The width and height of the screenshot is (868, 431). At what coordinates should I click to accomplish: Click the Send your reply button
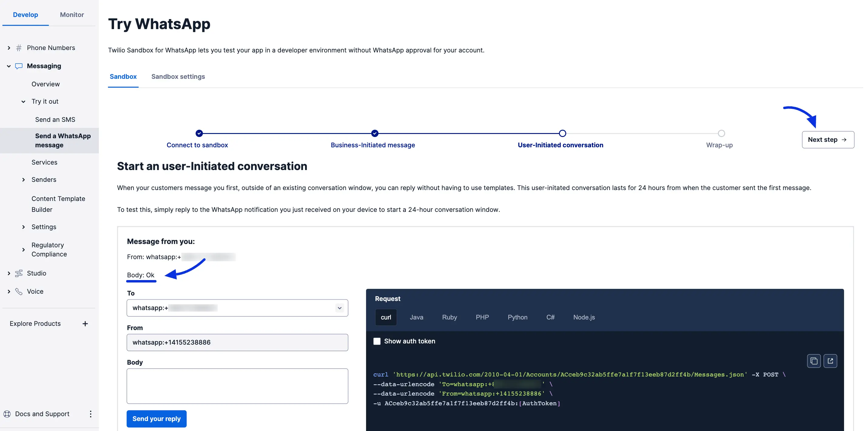coord(156,419)
